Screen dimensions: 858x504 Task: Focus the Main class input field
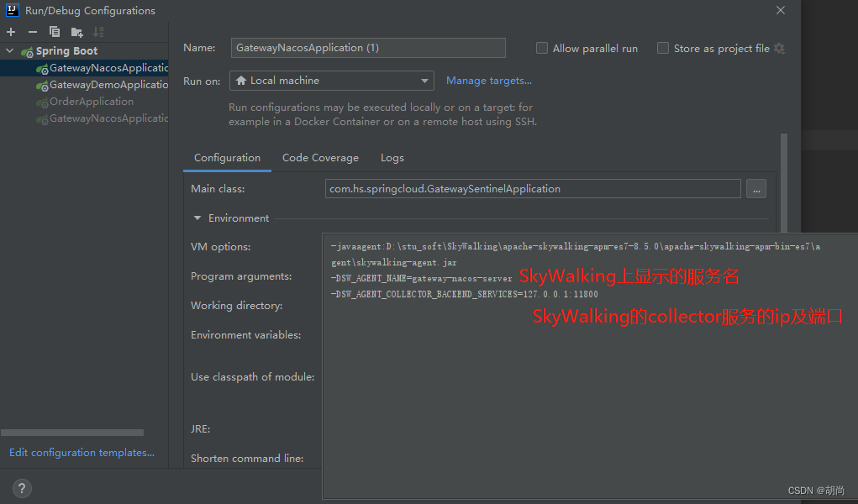coord(533,189)
